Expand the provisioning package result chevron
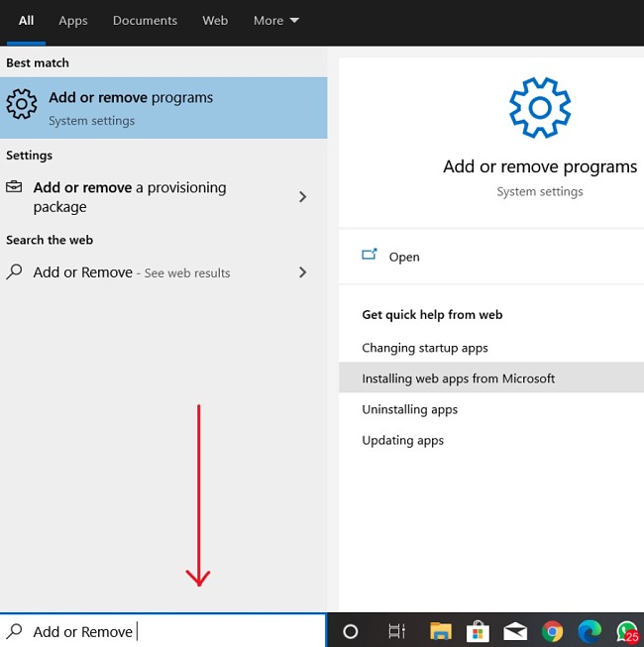The width and height of the screenshot is (644, 647). click(303, 197)
